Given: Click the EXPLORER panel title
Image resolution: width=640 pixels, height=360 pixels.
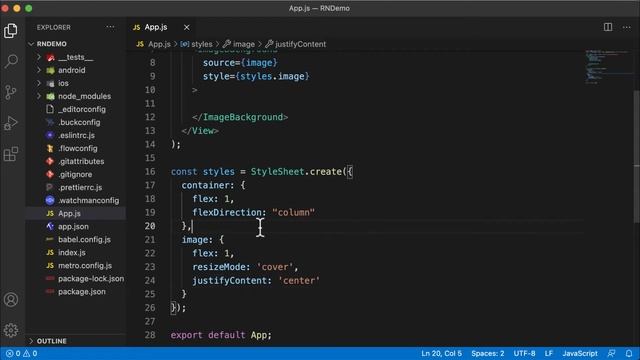Looking at the screenshot, I should (x=53, y=27).
